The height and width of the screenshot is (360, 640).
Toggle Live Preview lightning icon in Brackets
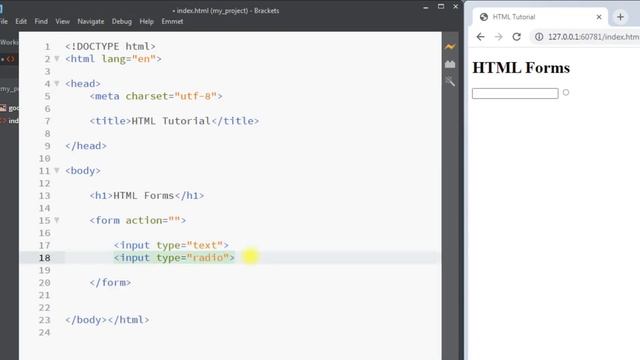click(450, 47)
